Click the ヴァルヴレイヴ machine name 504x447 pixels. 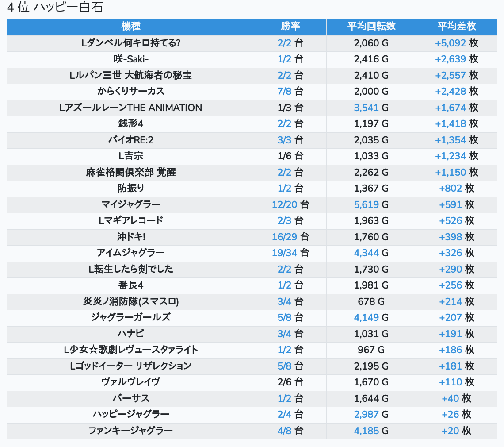131,382
